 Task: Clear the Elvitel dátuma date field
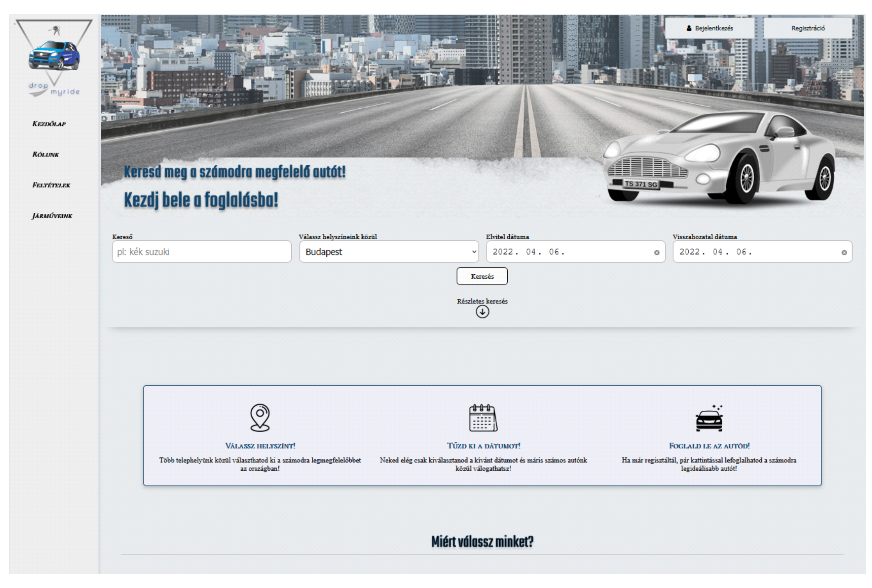657,253
